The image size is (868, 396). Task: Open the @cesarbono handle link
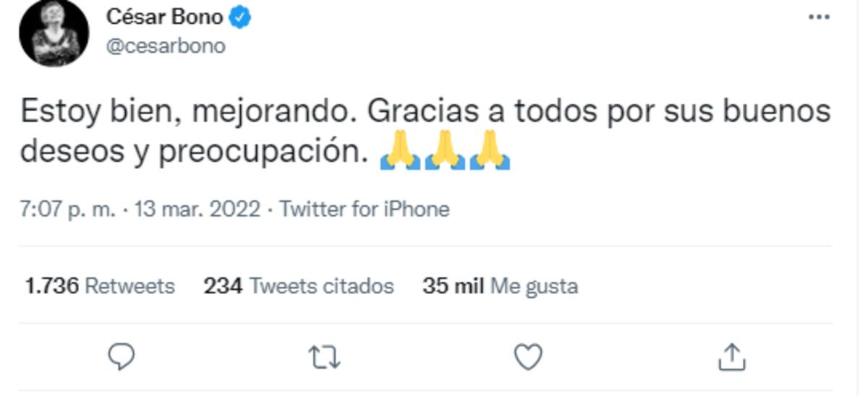166,46
